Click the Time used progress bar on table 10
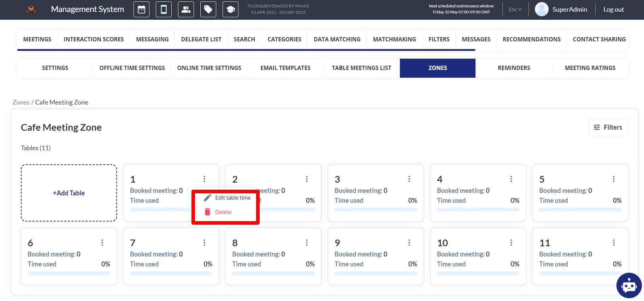Screen dimensions: 644x301 [478, 273]
